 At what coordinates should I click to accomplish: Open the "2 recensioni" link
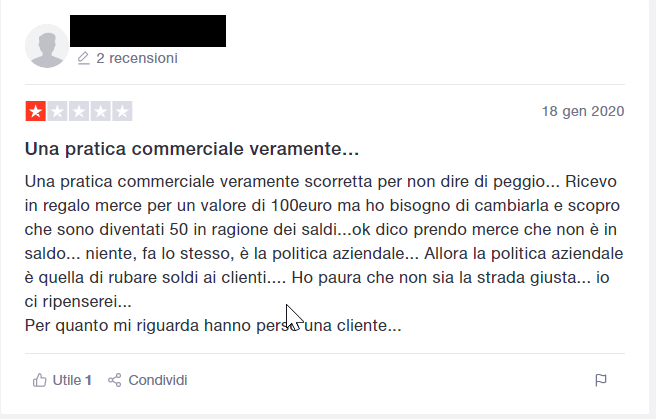pos(137,58)
